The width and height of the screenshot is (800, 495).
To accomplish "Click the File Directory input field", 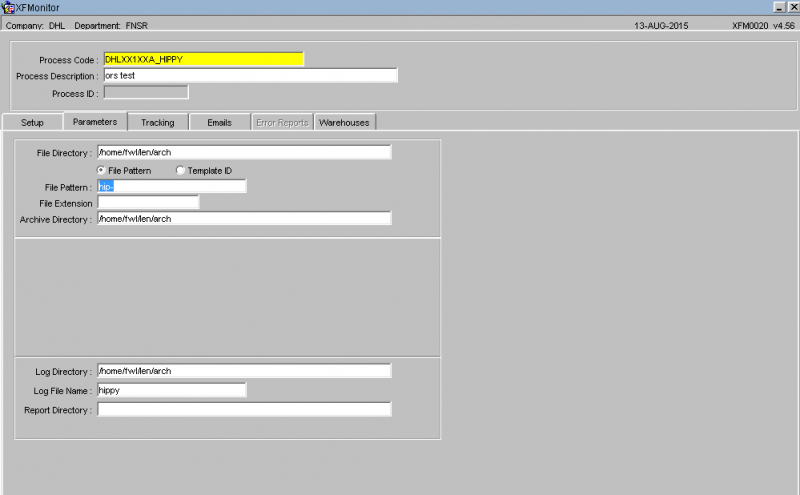I will [244, 152].
